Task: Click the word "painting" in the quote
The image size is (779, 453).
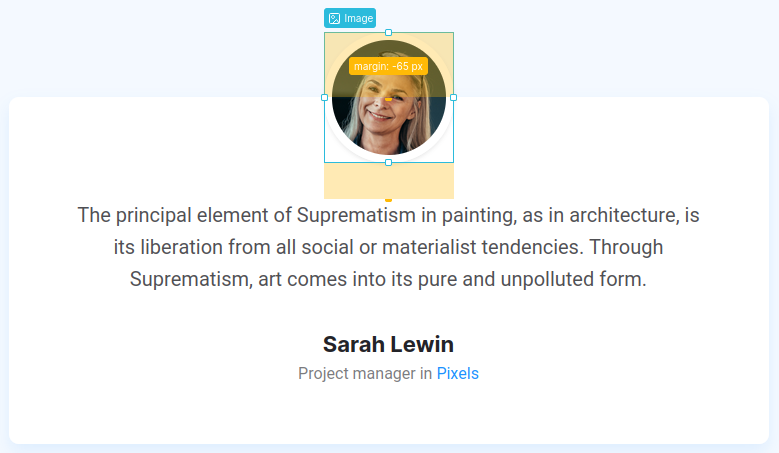Action: [x=479, y=216]
